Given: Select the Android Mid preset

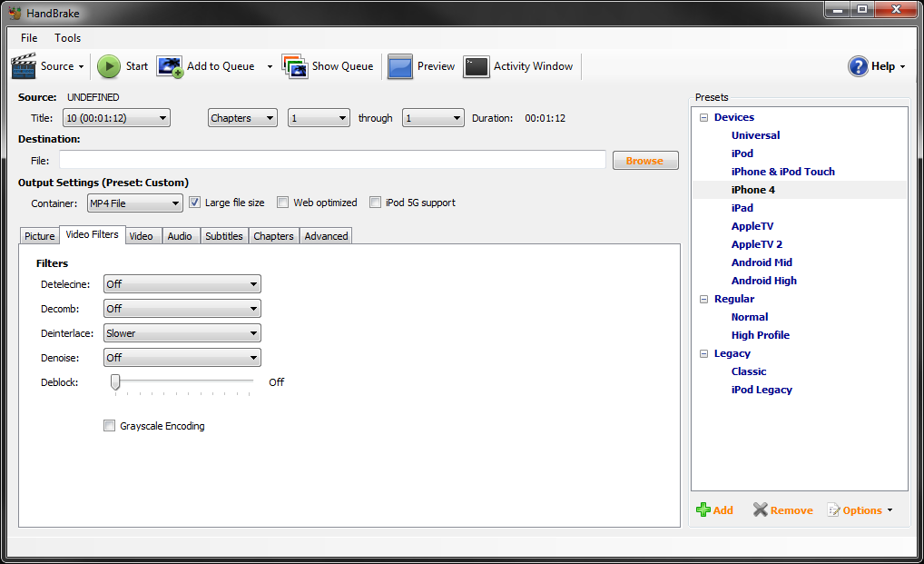Looking at the screenshot, I should (x=762, y=262).
